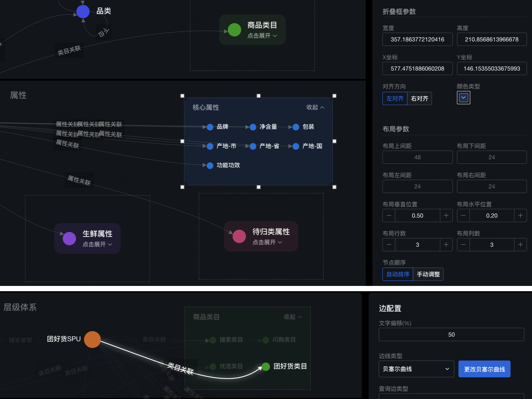Click the green 团好货类目 node dot
The height and width of the screenshot is (399, 532).
(x=266, y=366)
